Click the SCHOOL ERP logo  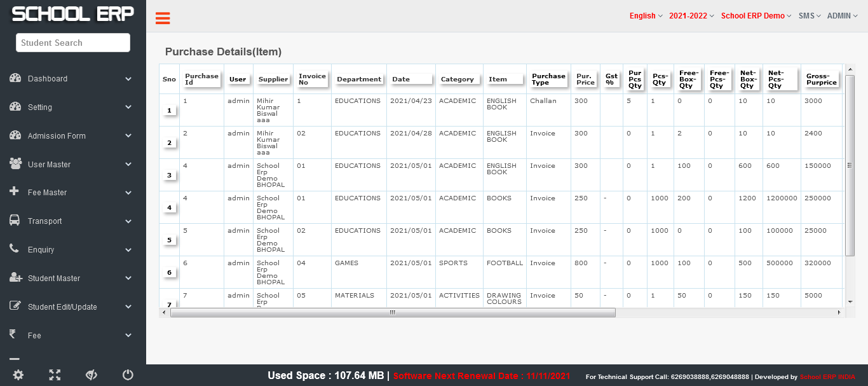(x=73, y=14)
